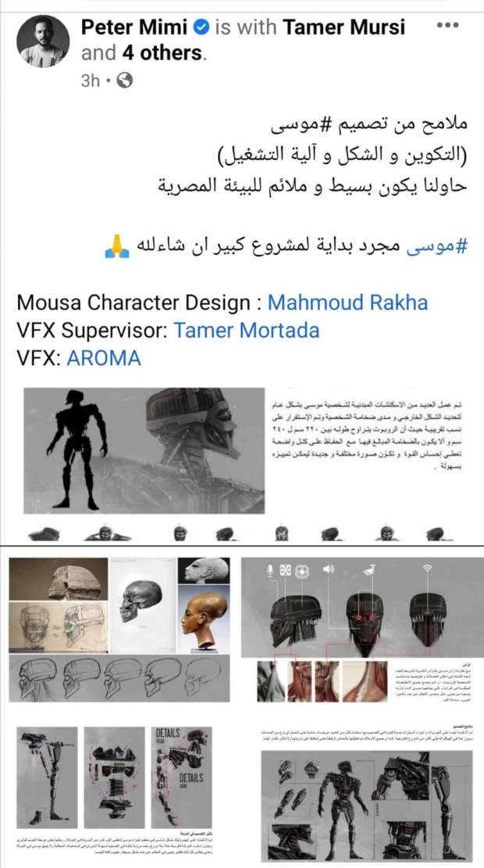
Task: Open the robot head sensor icons image
Action: pos(362,630)
